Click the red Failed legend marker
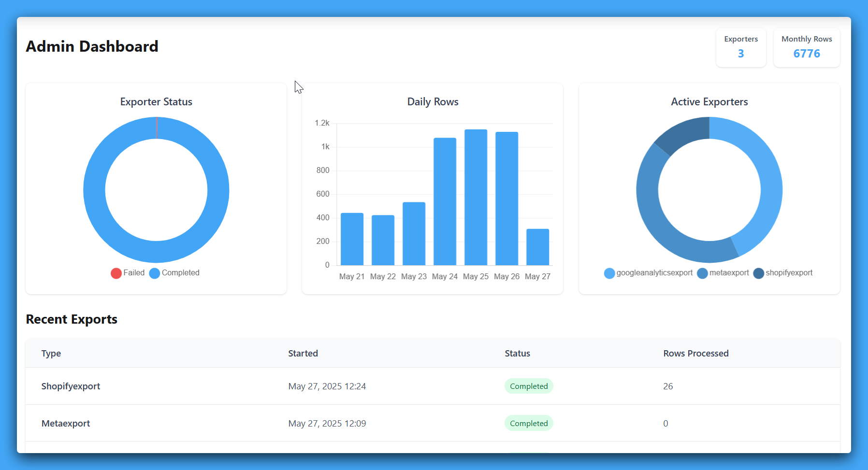The image size is (868, 470). [116, 273]
